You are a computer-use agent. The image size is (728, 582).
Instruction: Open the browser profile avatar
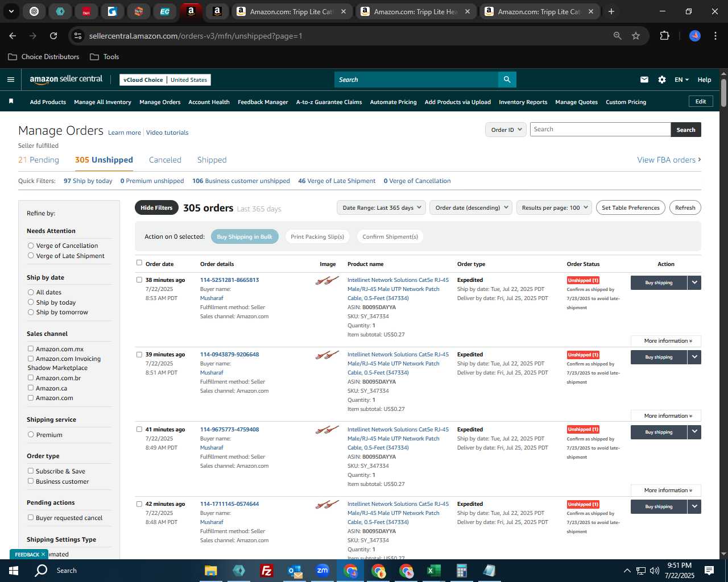[x=695, y=36]
